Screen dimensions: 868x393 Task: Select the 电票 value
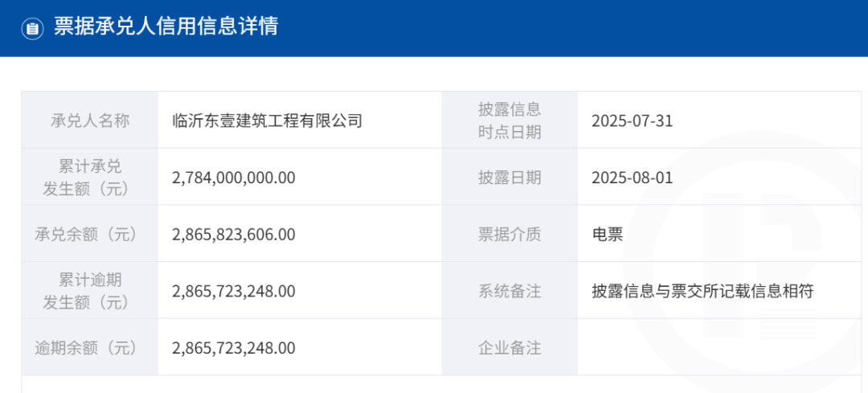(x=608, y=235)
